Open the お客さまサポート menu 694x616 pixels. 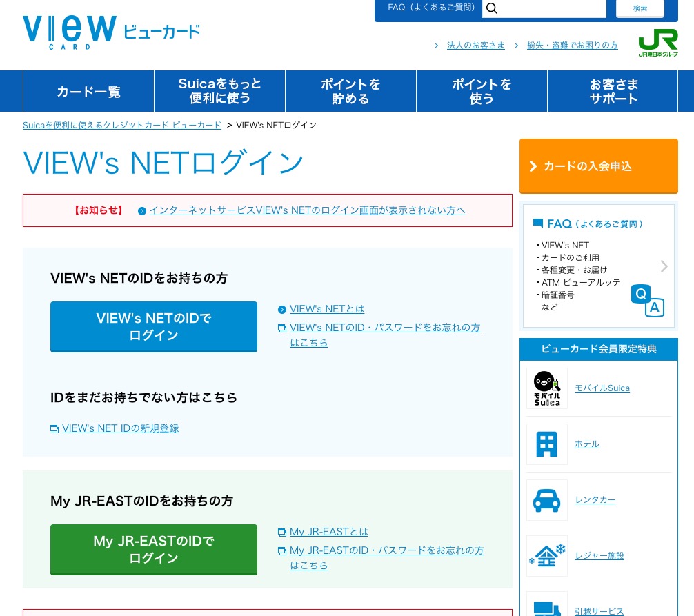613,91
